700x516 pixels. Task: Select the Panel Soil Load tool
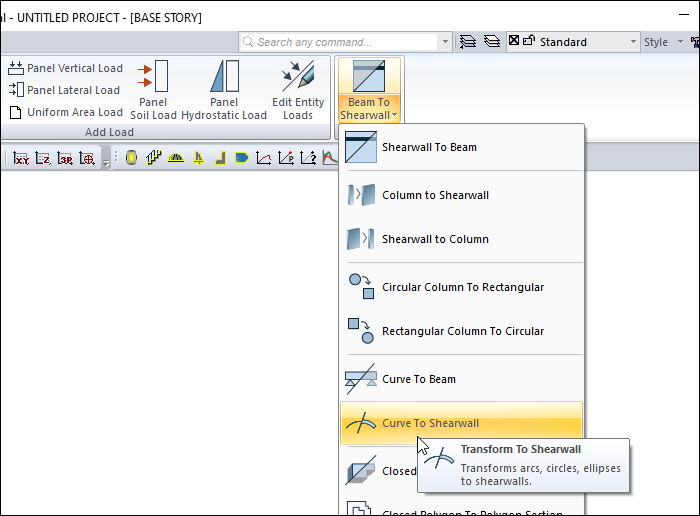(x=153, y=90)
